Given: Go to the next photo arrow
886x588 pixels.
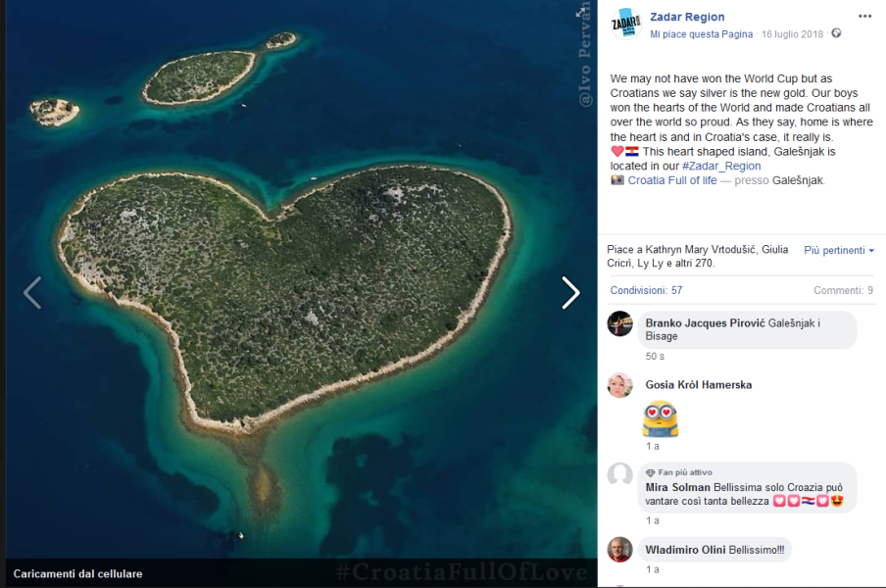Looking at the screenshot, I should tap(570, 293).
